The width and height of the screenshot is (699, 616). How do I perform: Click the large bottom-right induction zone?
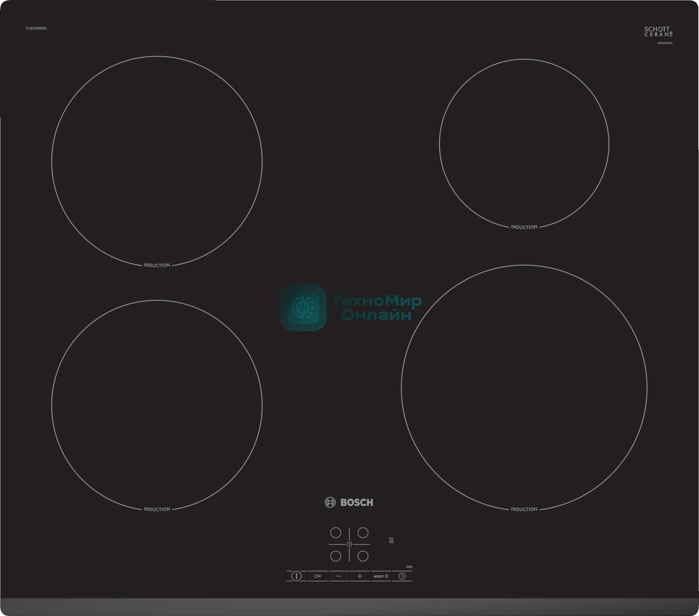tap(524, 387)
